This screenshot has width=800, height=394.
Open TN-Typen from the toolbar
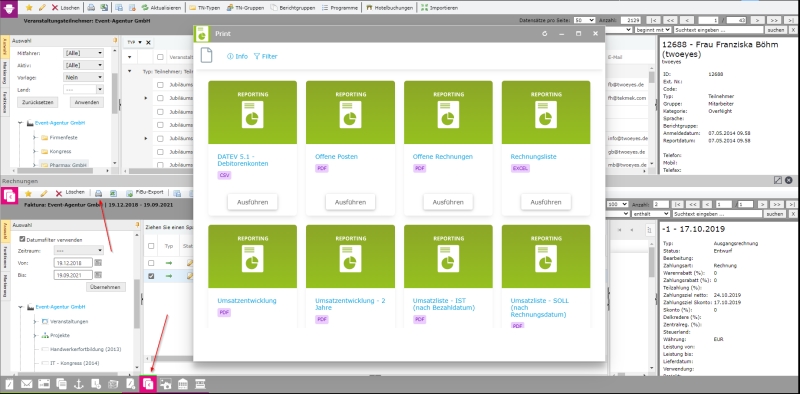(x=204, y=8)
